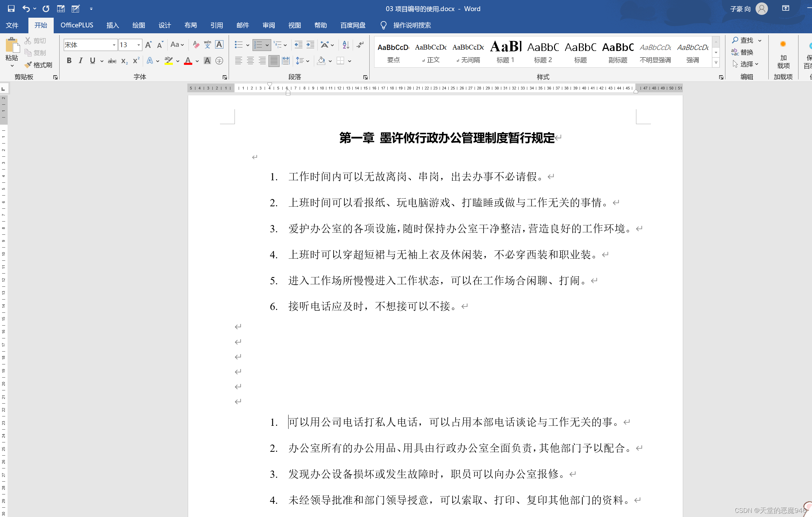Image resolution: width=812 pixels, height=517 pixels.
Task: Increase font size with the grow-font icon
Action: [x=148, y=45]
